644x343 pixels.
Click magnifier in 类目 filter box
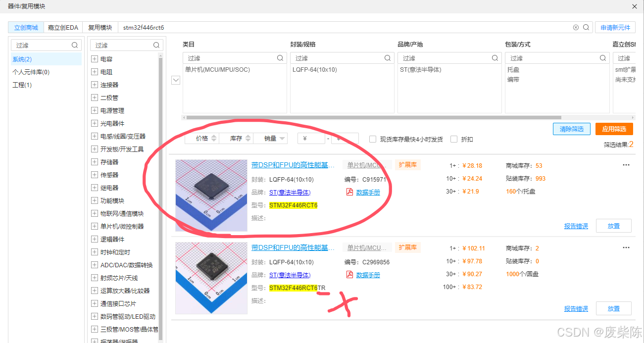pos(281,58)
